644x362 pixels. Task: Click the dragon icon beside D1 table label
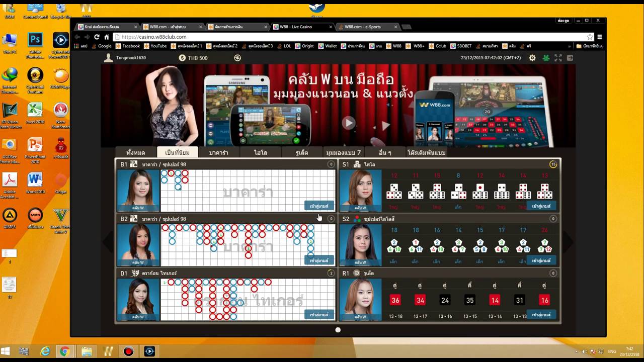[x=135, y=273]
